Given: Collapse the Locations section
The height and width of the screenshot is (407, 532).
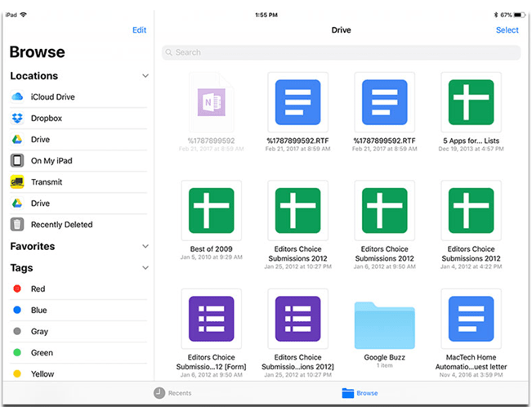Looking at the screenshot, I should pos(145,76).
